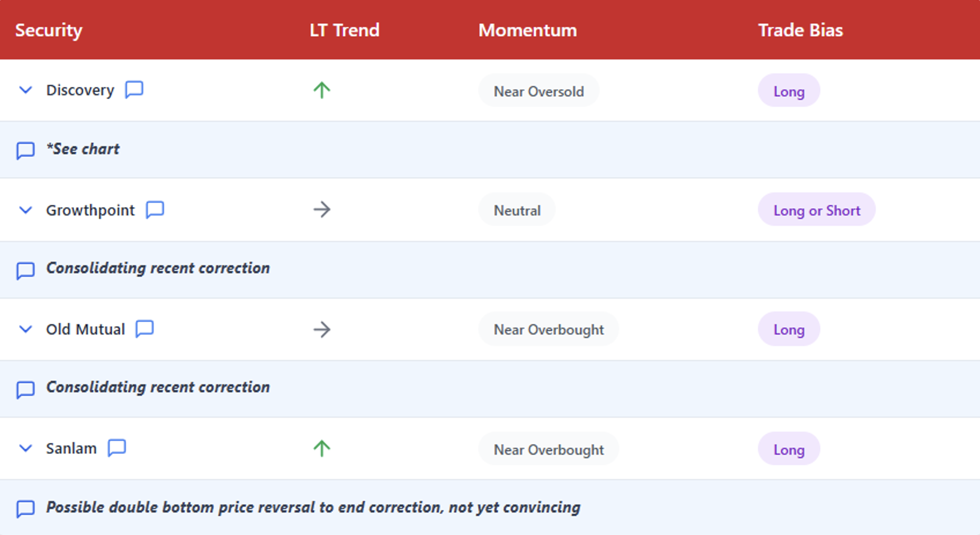Click the Security column header
The image size is (980, 535).
[x=49, y=30]
